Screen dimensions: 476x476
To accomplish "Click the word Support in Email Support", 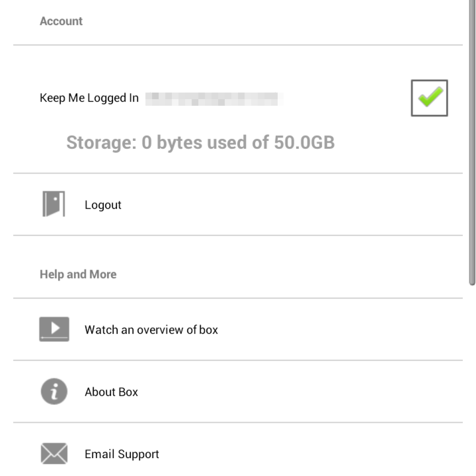I will point(138,454).
